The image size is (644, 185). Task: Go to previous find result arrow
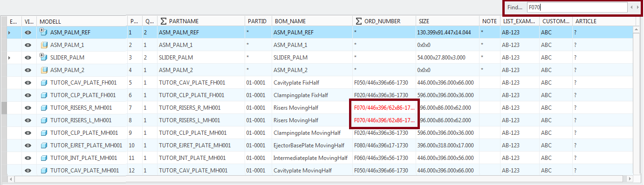point(631,7)
